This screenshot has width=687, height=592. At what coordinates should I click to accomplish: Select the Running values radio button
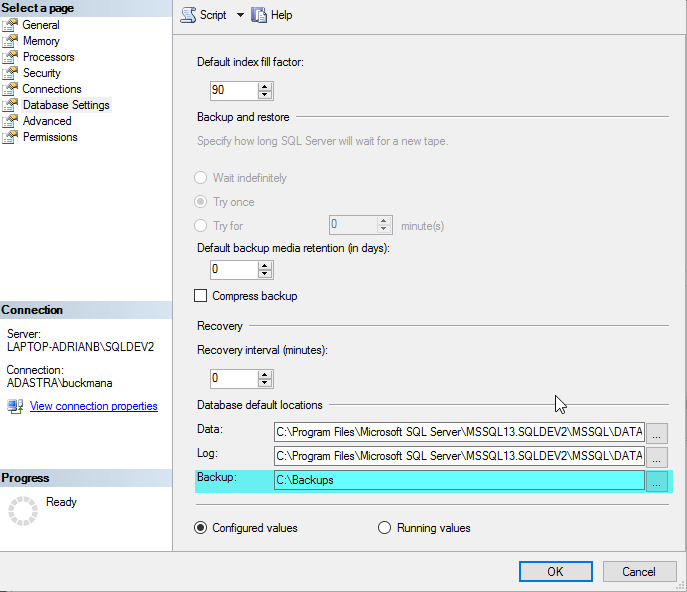tap(384, 528)
